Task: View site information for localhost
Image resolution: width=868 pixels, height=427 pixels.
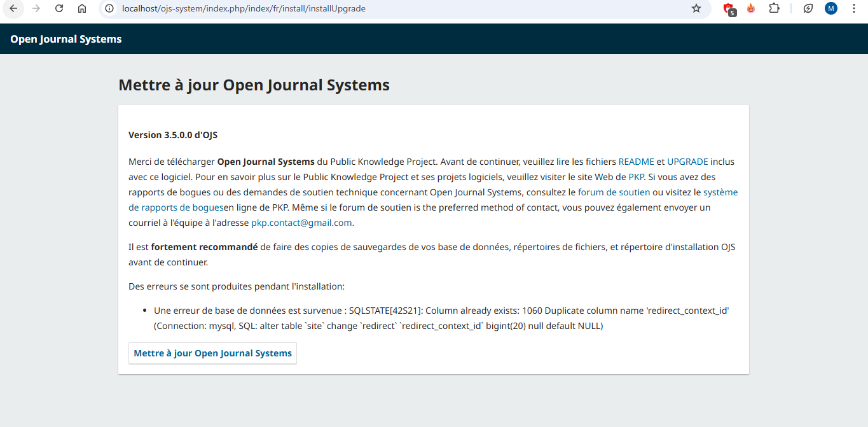Action: 109,8
